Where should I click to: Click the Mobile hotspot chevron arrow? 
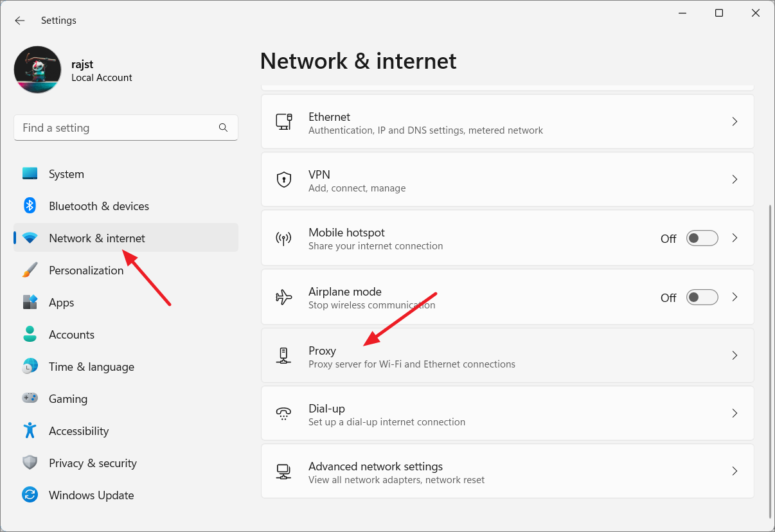[735, 238]
